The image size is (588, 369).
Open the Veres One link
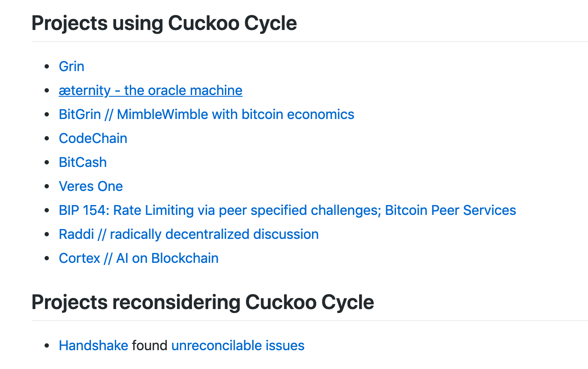[x=91, y=186]
